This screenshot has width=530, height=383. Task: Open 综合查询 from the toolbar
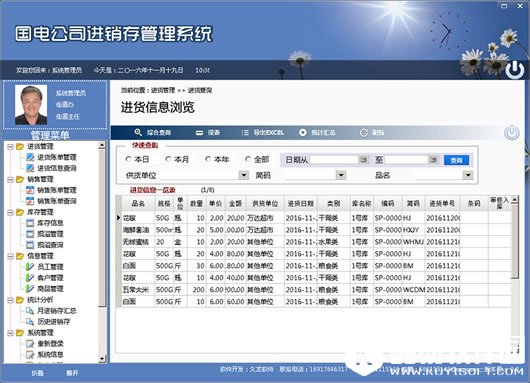click(159, 133)
